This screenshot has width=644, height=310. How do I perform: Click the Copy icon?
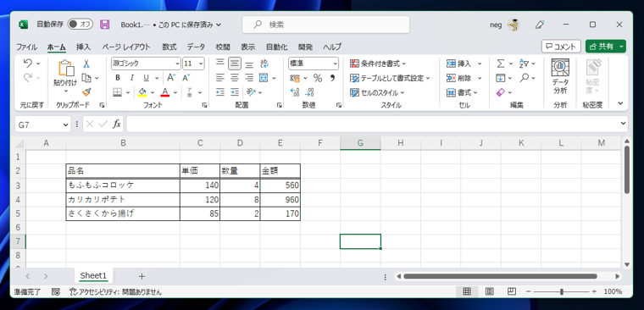[x=86, y=78]
